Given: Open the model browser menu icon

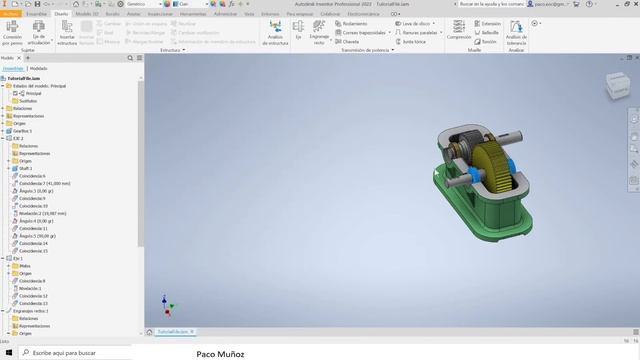Looking at the screenshot, I should 140,58.
